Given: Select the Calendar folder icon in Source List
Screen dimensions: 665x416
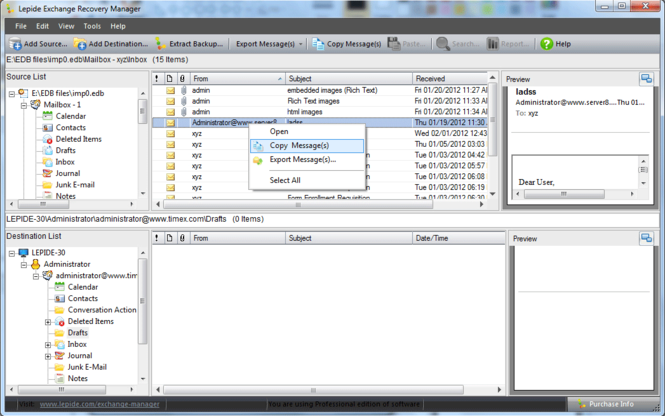Looking at the screenshot, I should click(x=48, y=116).
